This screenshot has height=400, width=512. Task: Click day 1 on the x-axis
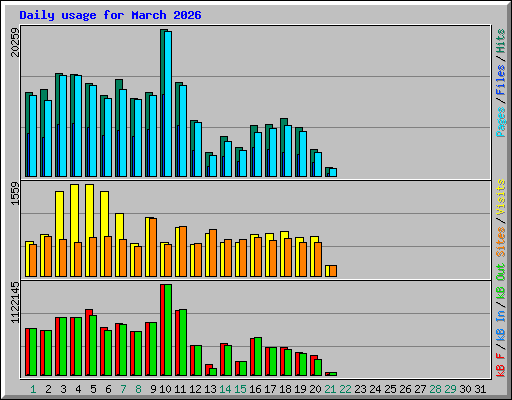[x=33, y=389]
